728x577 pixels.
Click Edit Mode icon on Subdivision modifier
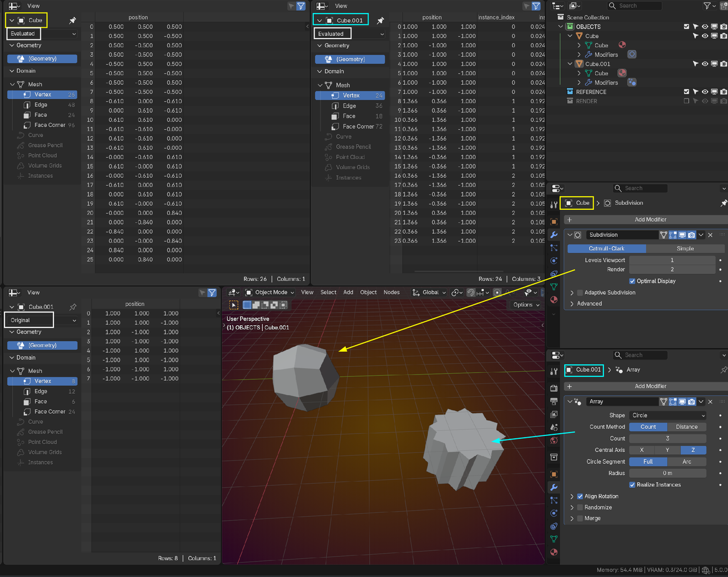click(x=673, y=235)
